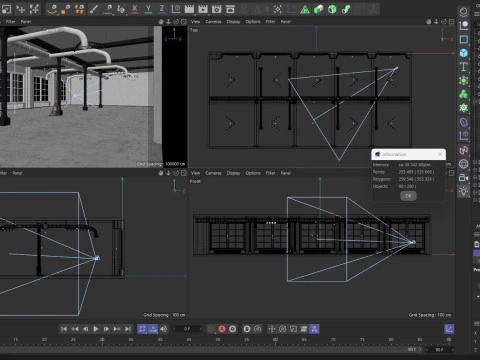Open Panel menu in Perspective viewport

26,22
